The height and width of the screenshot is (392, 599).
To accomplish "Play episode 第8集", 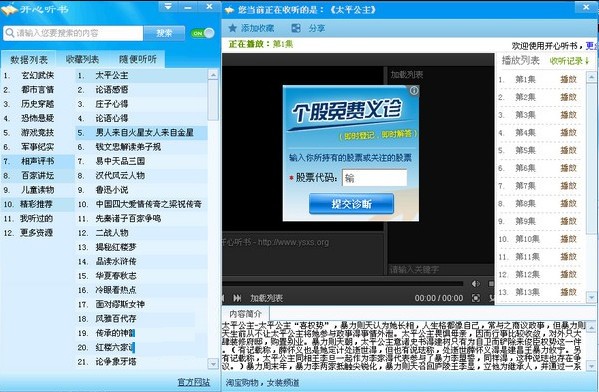I will point(568,203).
